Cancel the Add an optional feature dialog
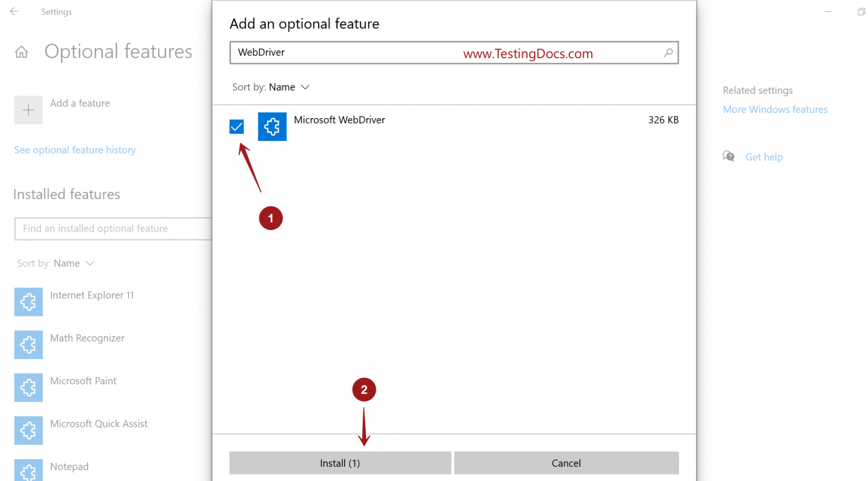 (x=566, y=463)
